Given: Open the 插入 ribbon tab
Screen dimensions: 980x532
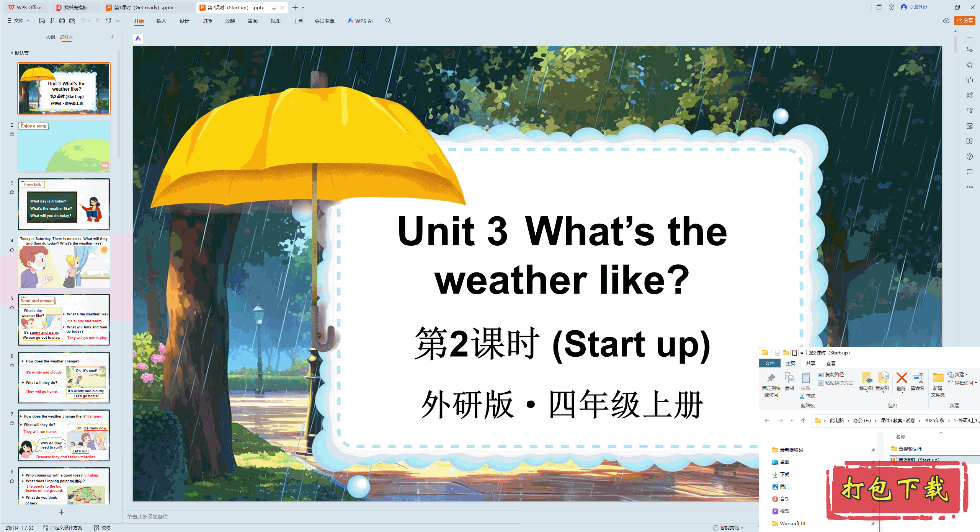Looking at the screenshot, I should point(162,21).
